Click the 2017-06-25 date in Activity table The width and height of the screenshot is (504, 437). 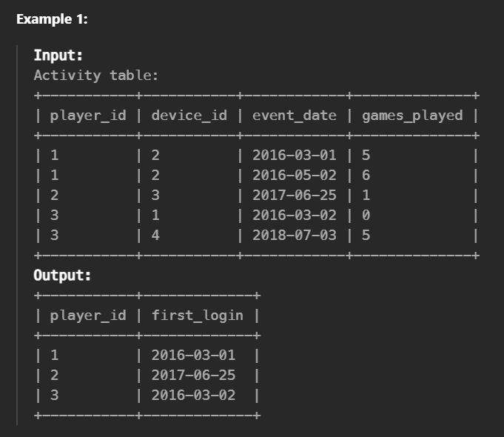point(295,195)
